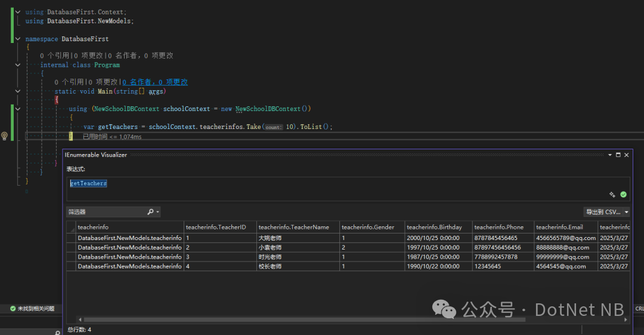Select the cell '1997/10/25 0:00:00'
644x335 pixels.
pos(438,247)
